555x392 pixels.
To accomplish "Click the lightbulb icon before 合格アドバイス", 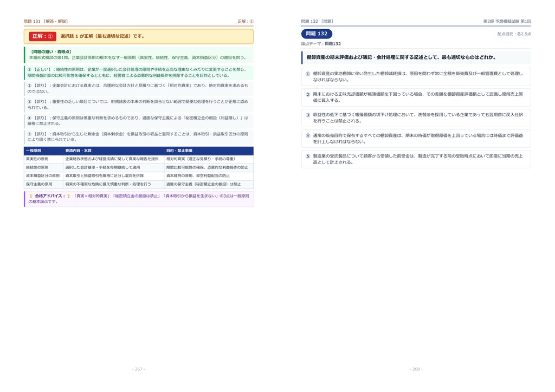I will point(31,196).
